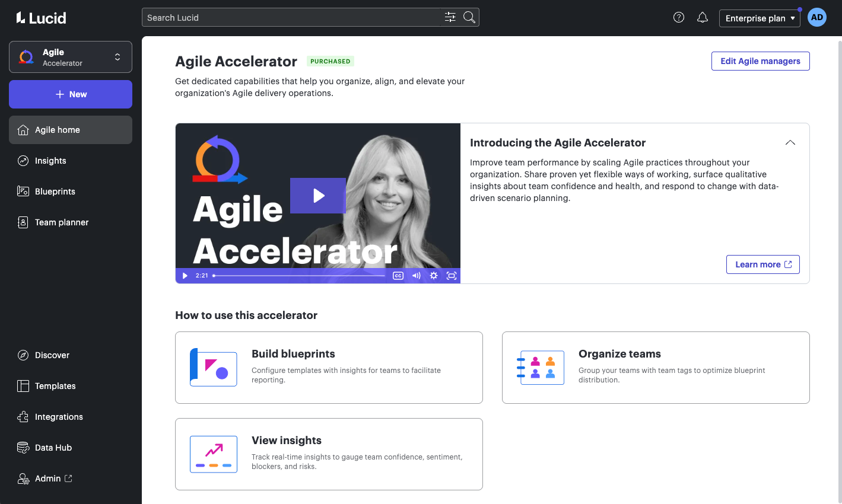Click the Blueprints sidebar icon

tap(23, 192)
